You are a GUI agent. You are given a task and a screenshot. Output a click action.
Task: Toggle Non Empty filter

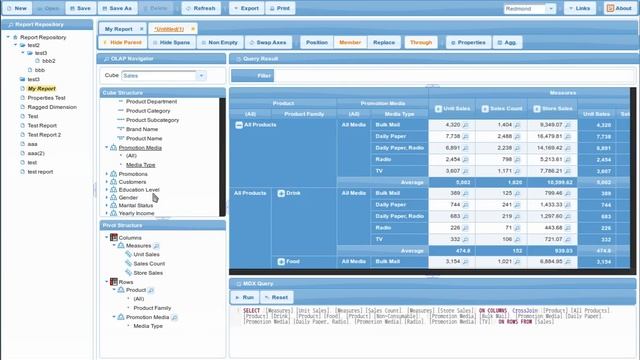(x=220, y=42)
